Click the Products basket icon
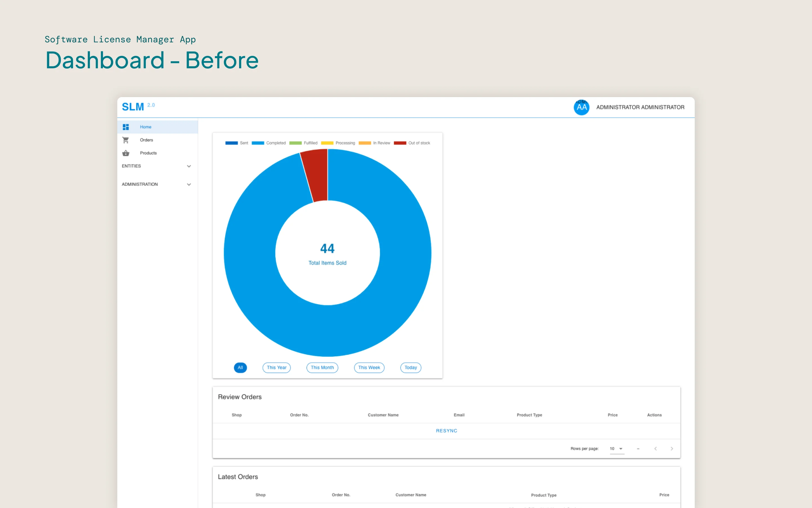 tap(126, 153)
